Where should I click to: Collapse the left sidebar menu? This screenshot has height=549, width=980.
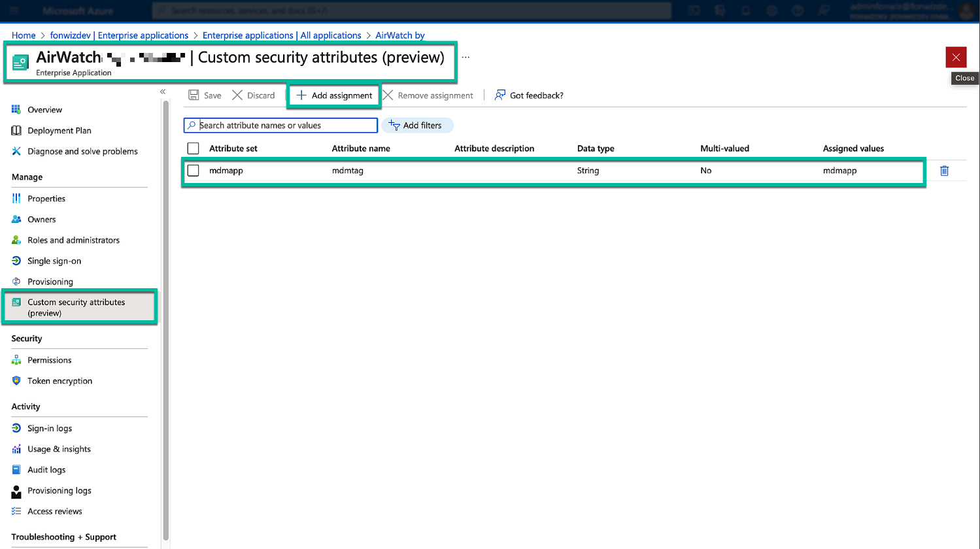tap(163, 91)
